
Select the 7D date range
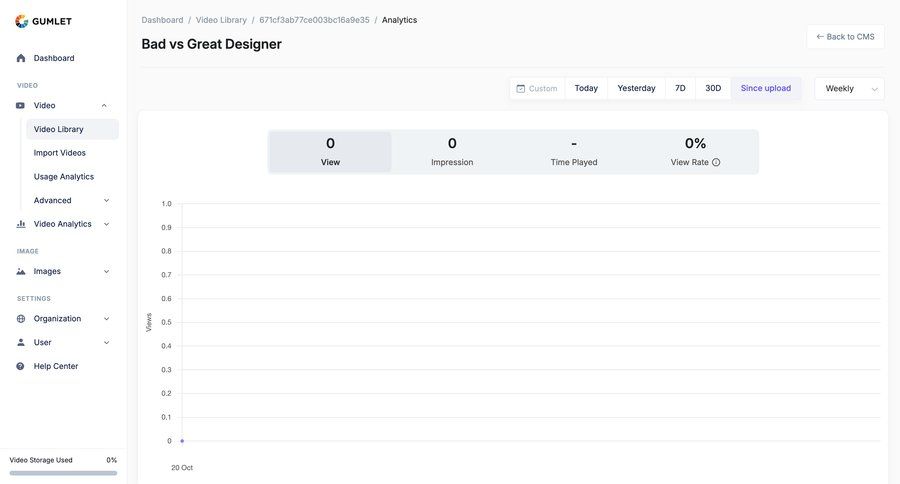(x=680, y=88)
